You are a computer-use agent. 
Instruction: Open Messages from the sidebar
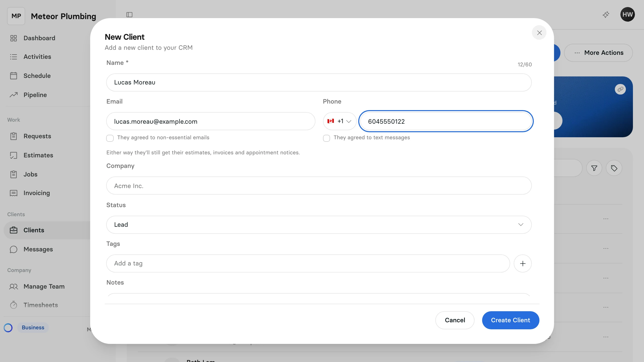point(38,249)
